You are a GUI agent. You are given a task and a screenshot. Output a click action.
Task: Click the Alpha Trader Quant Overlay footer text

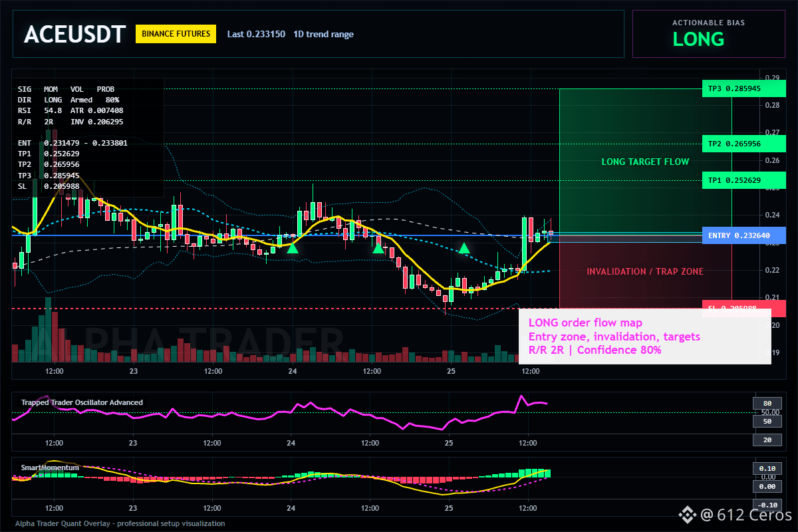point(120,523)
